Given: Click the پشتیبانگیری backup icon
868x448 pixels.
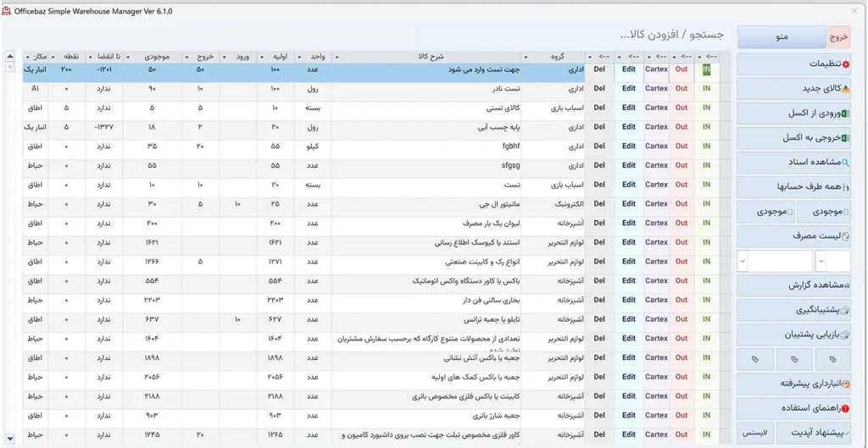Looking at the screenshot, I should [x=845, y=311].
